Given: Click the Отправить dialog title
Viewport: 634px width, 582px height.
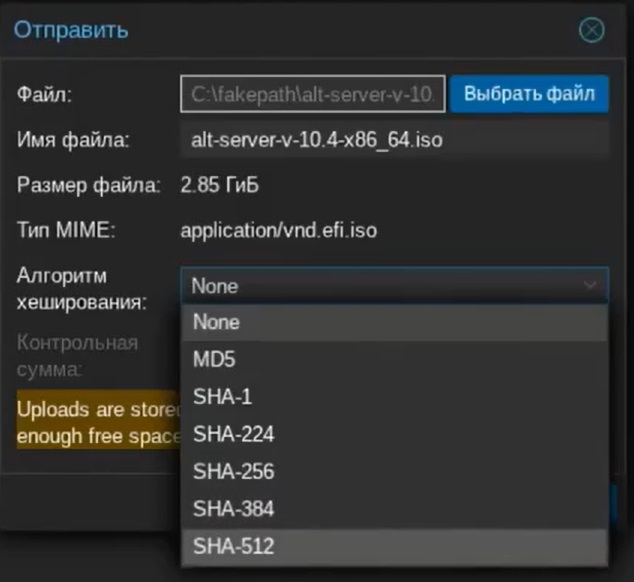Looking at the screenshot, I should tap(70, 29).
